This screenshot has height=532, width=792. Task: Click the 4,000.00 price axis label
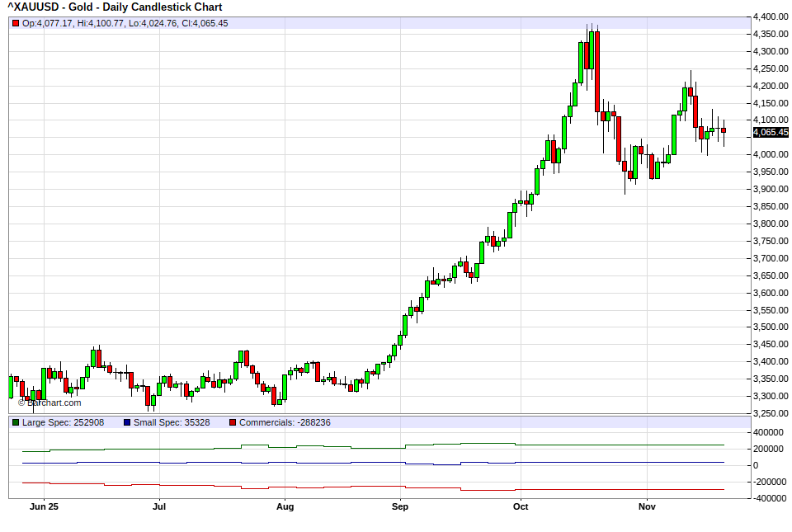[771, 154]
